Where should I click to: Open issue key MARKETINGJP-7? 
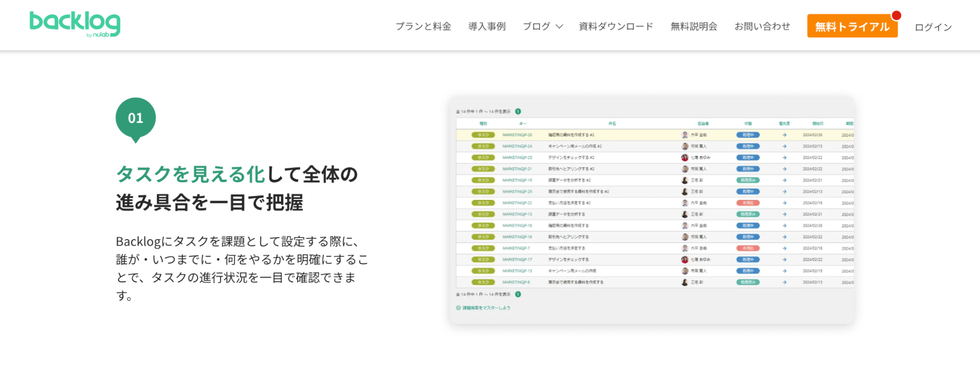pos(516,248)
